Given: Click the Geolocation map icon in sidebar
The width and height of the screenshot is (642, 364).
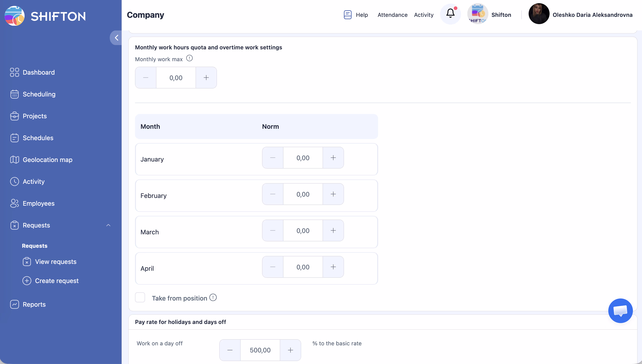Looking at the screenshot, I should pyautogui.click(x=15, y=159).
